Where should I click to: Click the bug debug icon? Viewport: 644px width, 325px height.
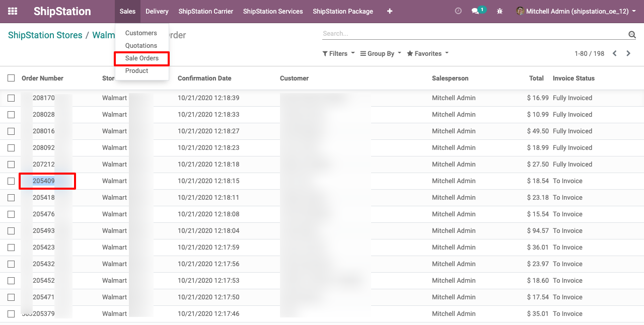click(499, 11)
